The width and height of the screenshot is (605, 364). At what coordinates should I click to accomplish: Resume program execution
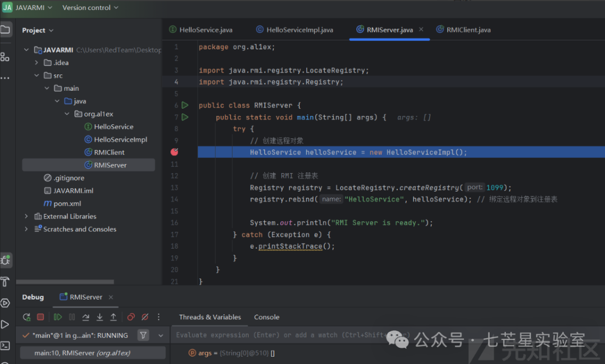pyautogui.click(x=58, y=317)
